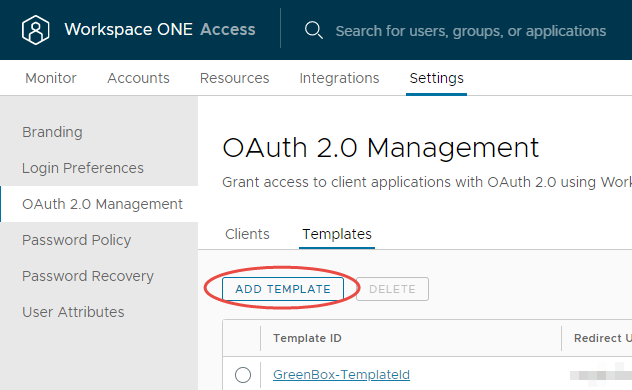632x390 pixels.
Task: Focus the users, groups, applications search field
Action: [x=471, y=31]
